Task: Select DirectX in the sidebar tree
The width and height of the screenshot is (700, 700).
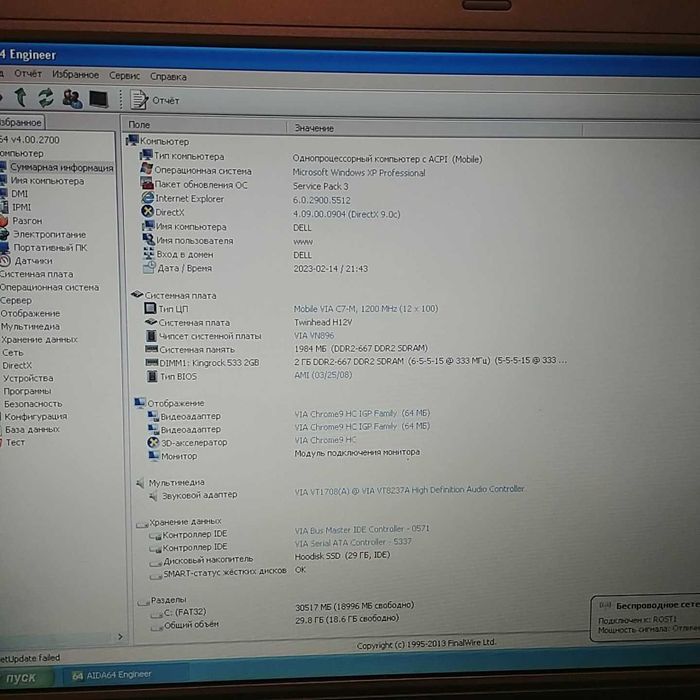Action: [x=17, y=366]
